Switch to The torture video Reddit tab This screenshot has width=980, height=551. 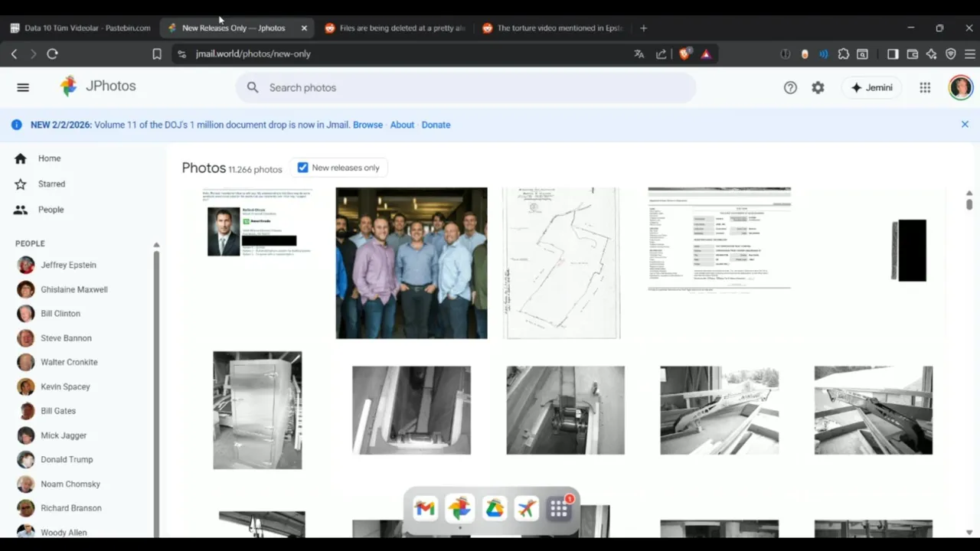point(553,28)
